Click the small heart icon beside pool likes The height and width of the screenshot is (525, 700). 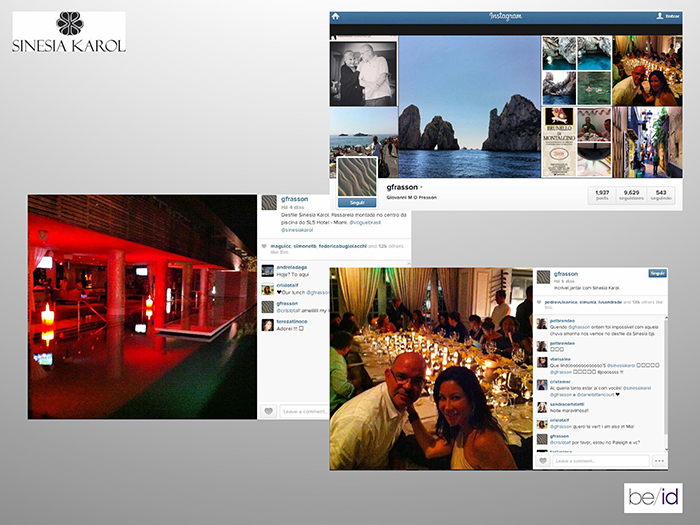264,246
